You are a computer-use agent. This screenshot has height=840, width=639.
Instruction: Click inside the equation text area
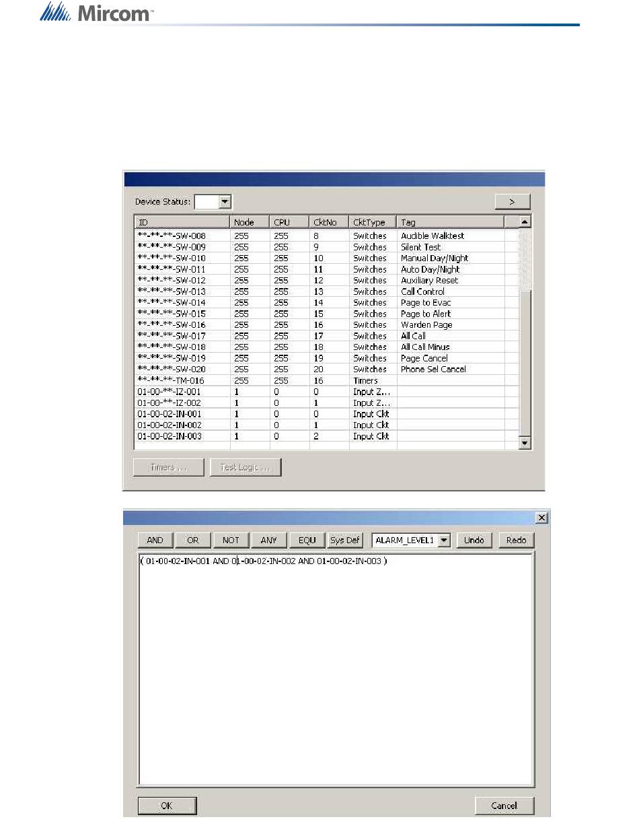336,673
